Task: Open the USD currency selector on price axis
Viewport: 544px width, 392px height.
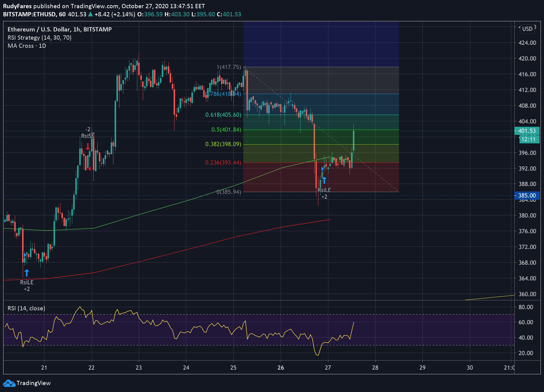Action: tap(527, 29)
